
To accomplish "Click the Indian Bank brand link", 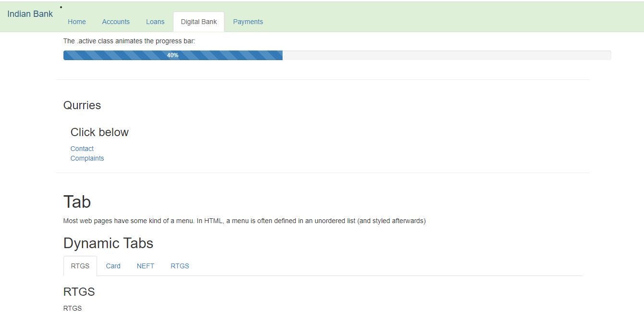I will click(x=30, y=14).
